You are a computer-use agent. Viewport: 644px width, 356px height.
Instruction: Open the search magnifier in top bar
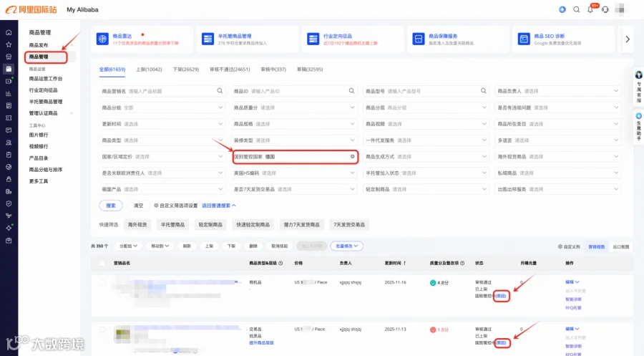point(577,9)
